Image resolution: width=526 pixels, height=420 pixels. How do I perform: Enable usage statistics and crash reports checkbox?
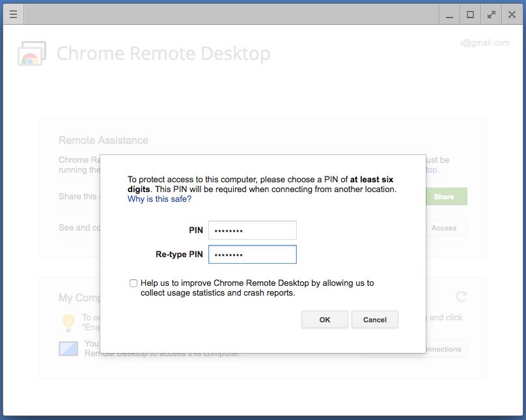(x=133, y=283)
